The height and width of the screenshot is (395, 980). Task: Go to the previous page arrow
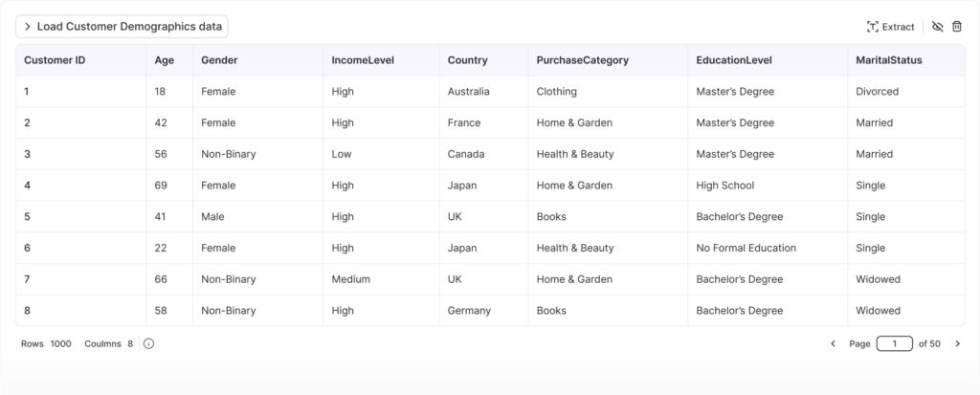[x=833, y=343]
